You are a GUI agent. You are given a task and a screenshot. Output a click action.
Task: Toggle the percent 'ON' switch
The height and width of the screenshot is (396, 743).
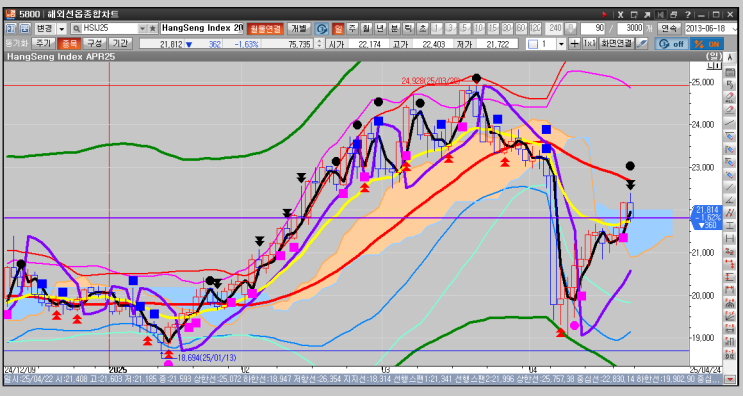[707, 44]
